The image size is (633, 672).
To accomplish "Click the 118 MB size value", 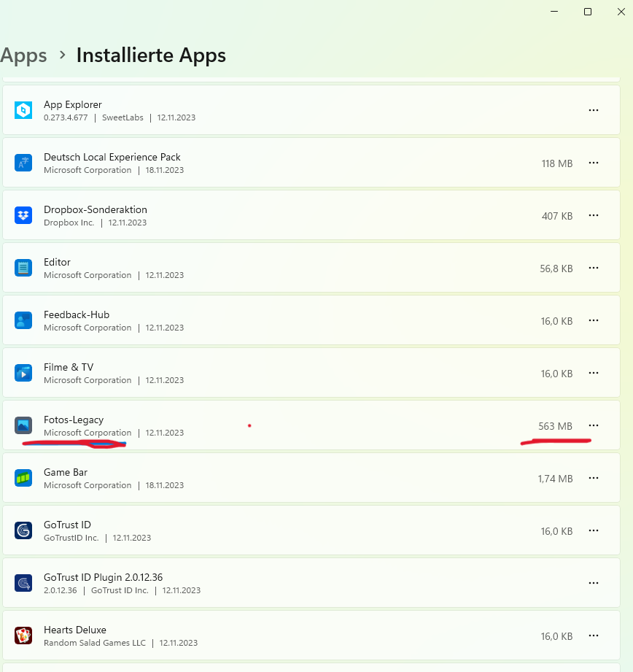I will (x=556, y=163).
